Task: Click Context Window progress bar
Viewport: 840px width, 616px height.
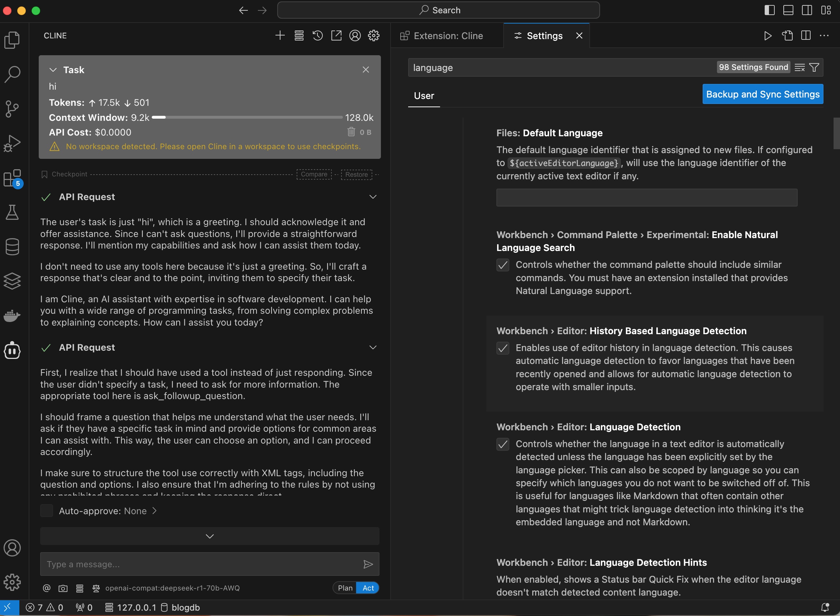Action: [247, 118]
